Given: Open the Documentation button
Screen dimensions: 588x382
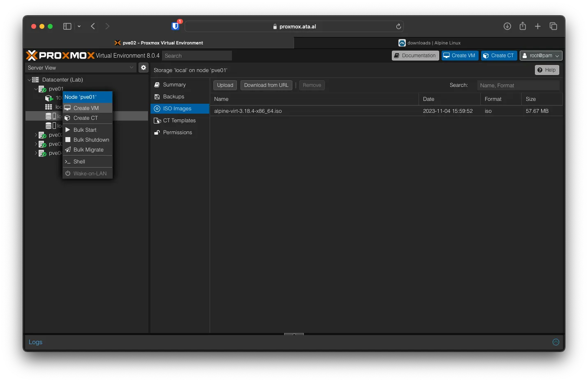Looking at the screenshot, I should pos(415,56).
